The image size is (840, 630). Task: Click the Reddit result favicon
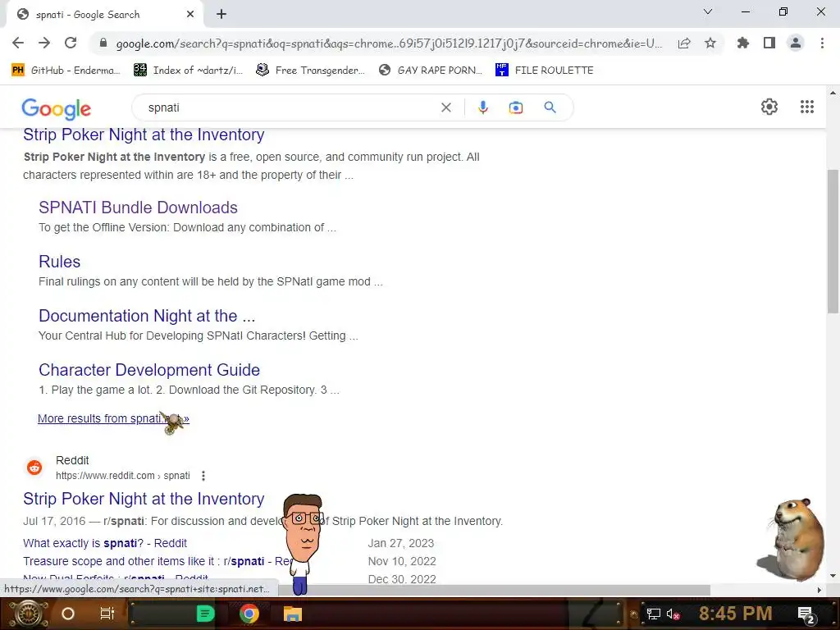point(34,468)
